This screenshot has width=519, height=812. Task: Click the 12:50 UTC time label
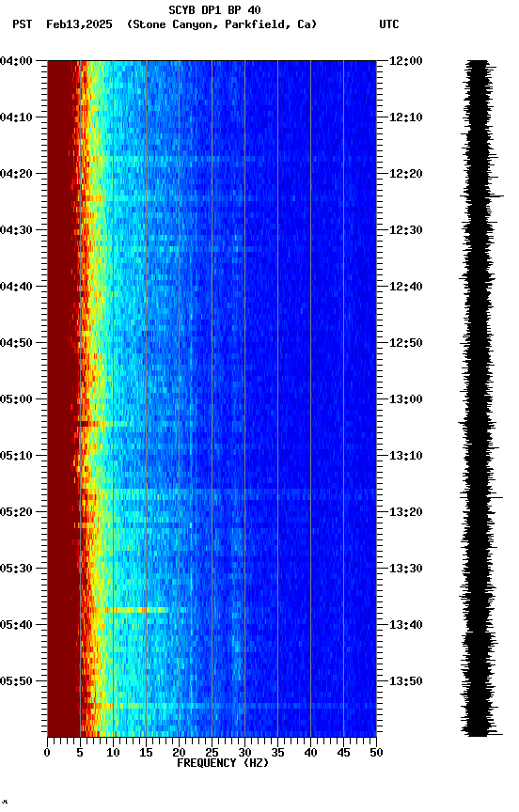(406, 343)
